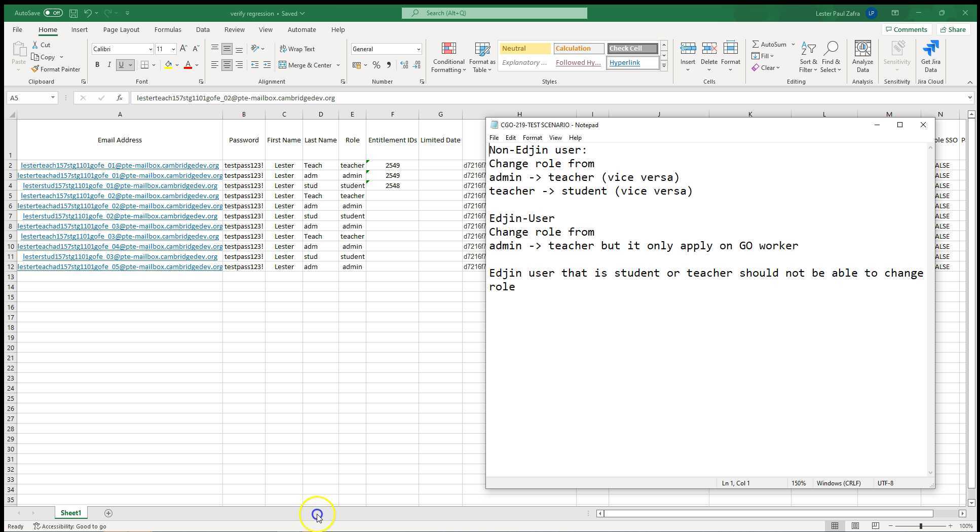
Task: Click the Format Painter tool
Action: pos(55,69)
